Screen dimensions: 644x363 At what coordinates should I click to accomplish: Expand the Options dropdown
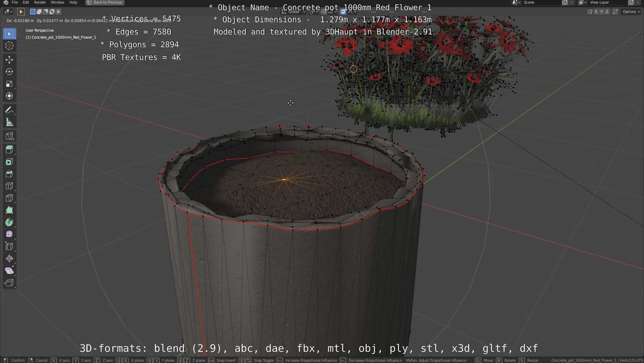click(x=631, y=12)
